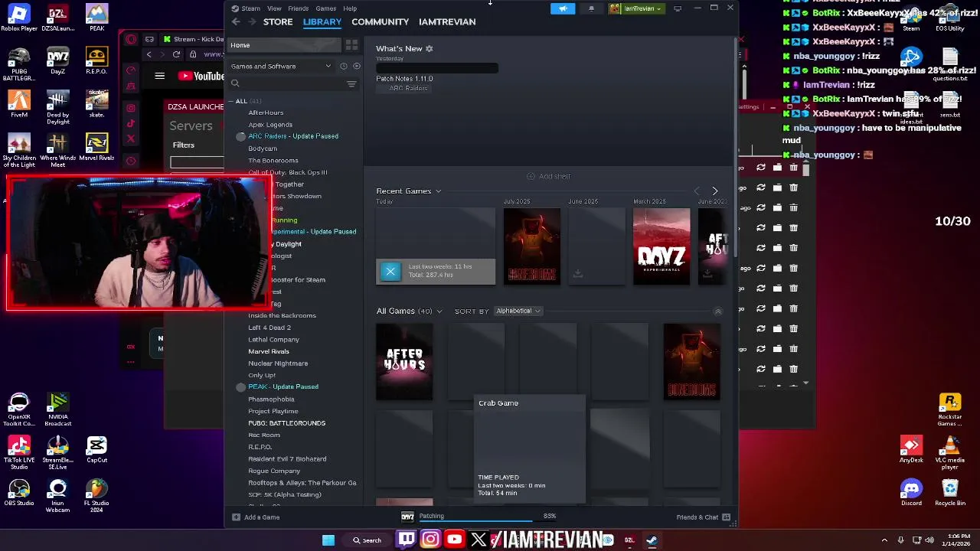Collapse the ALL games list category

pyautogui.click(x=231, y=101)
